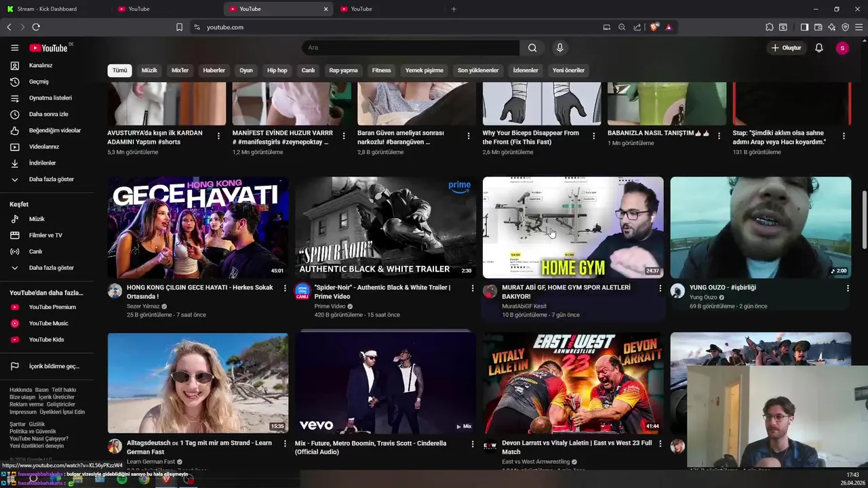This screenshot has height=488, width=868.
Task: Open options menu for Yung Ouzo video
Action: 848,288
